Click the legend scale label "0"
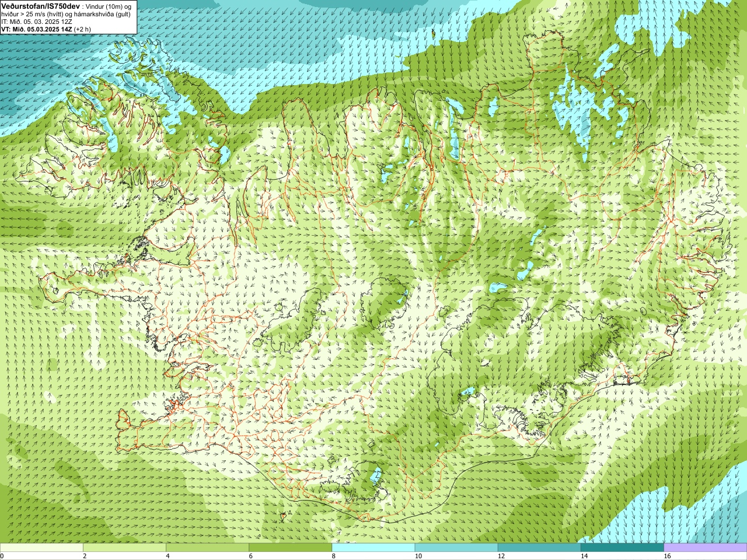Image resolution: width=747 pixels, height=560 pixels. point(2,556)
